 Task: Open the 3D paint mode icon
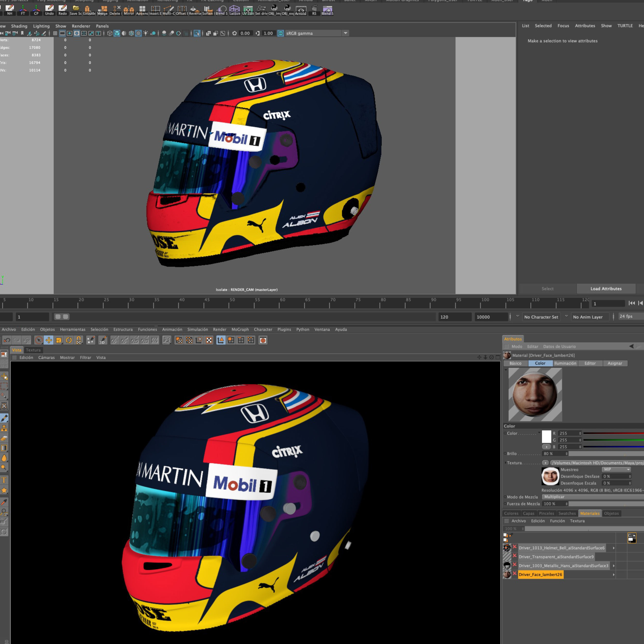pos(103,340)
